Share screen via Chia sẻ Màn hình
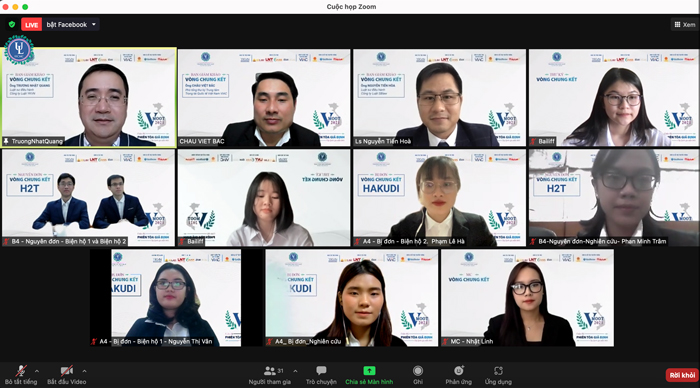Viewport: 700px width, 388px height. tap(369, 375)
